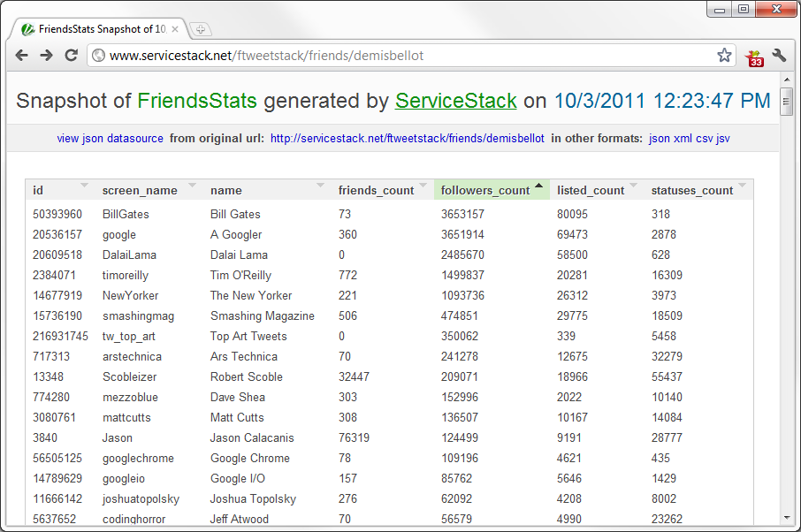This screenshot has height=532, width=801.
Task: Click the screen_name column header text
Action: tap(140, 190)
